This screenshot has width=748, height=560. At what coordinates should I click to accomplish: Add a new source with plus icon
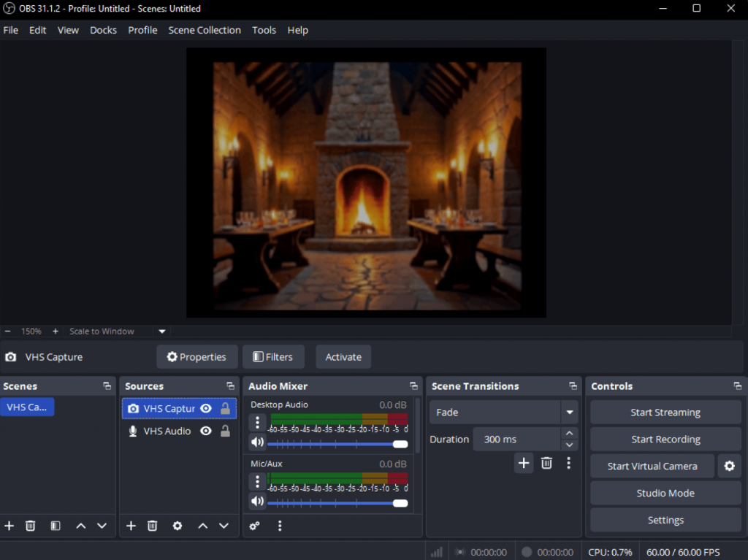click(x=131, y=526)
